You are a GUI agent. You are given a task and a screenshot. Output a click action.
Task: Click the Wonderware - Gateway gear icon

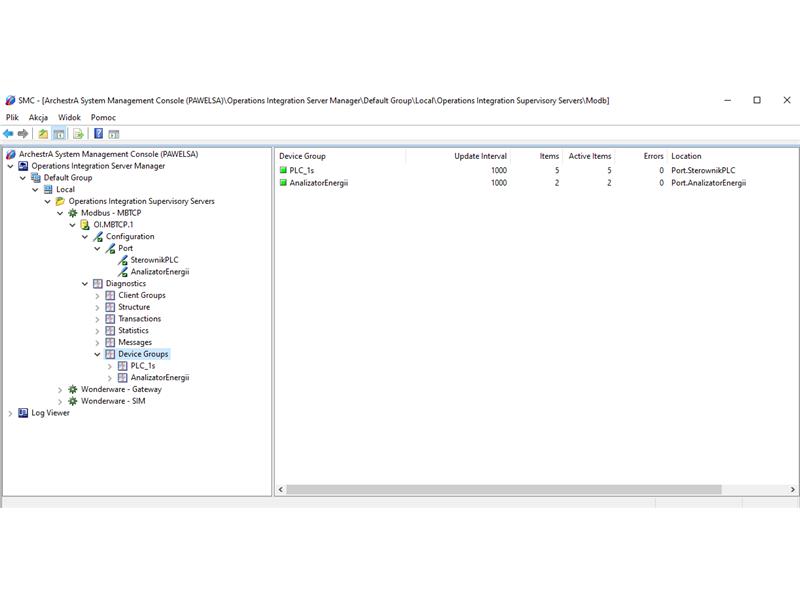pos(73,389)
